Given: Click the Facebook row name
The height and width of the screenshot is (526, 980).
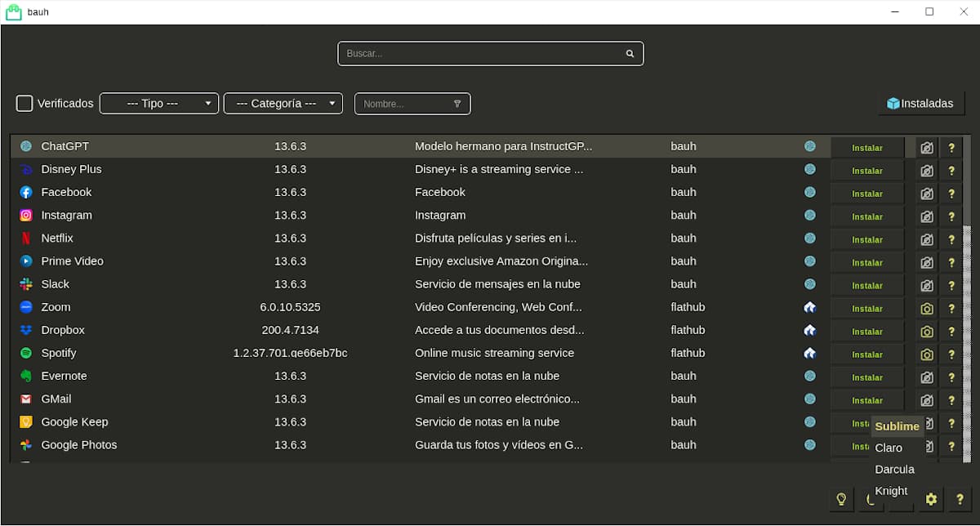Looking at the screenshot, I should click(66, 192).
